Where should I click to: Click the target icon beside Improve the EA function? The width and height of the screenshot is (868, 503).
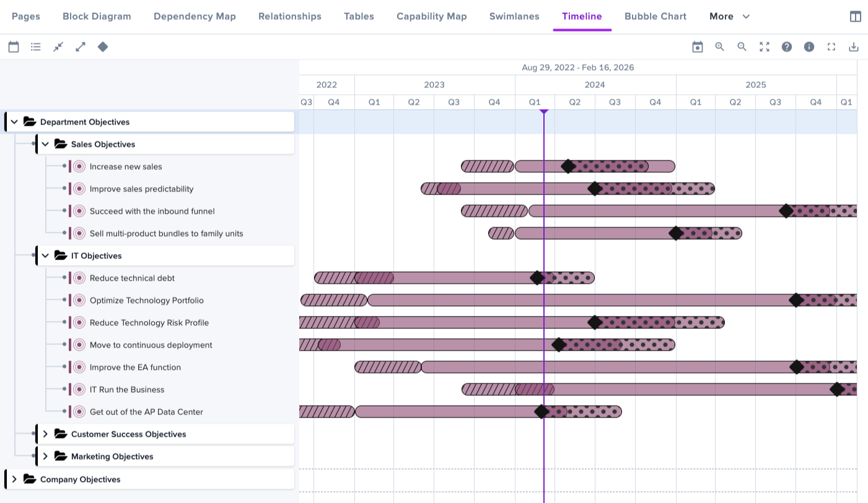79,367
